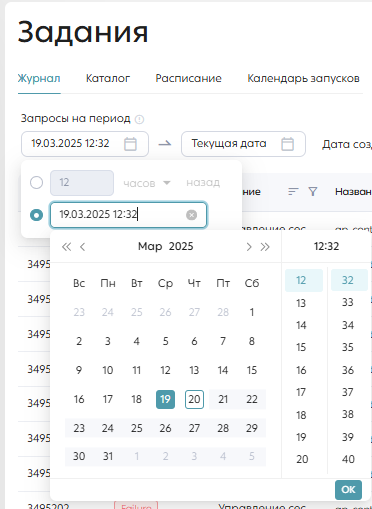Screen dimensions: 372x509
Task: Select March 2 in the calendar
Action: [79, 341]
